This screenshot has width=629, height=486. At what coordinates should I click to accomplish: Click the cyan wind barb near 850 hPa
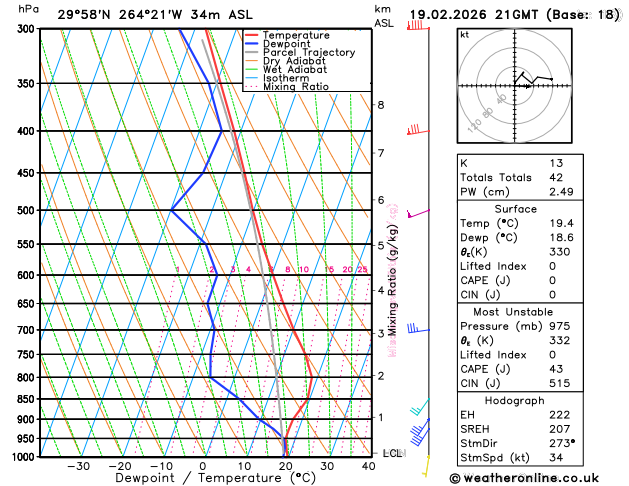(420, 407)
